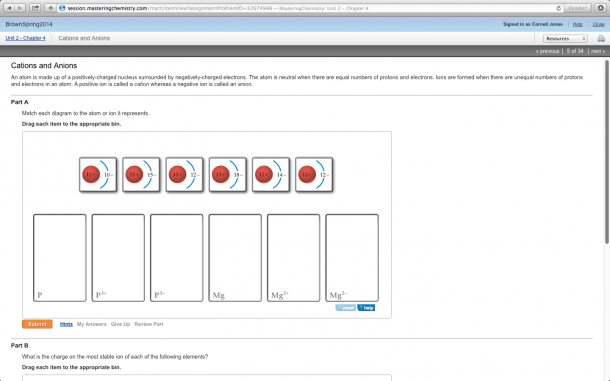The height and width of the screenshot is (381, 610).
Task: Click the Part B heading
Action: [x=19, y=345]
